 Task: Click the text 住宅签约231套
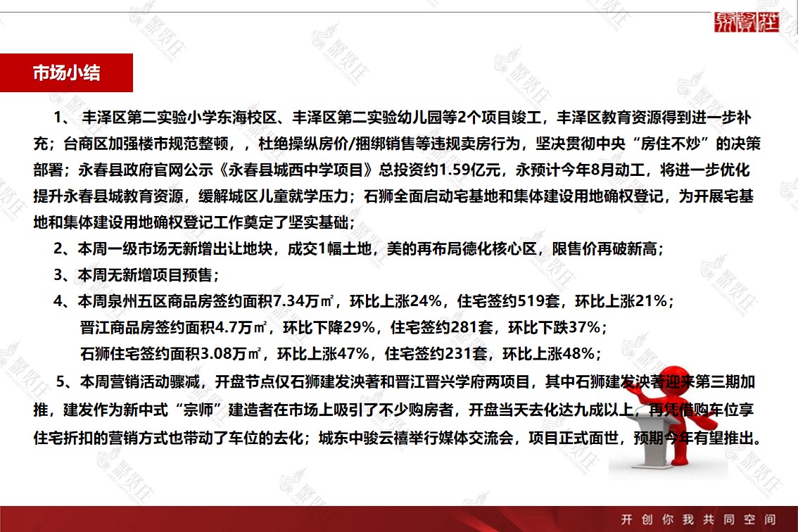tap(436, 354)
